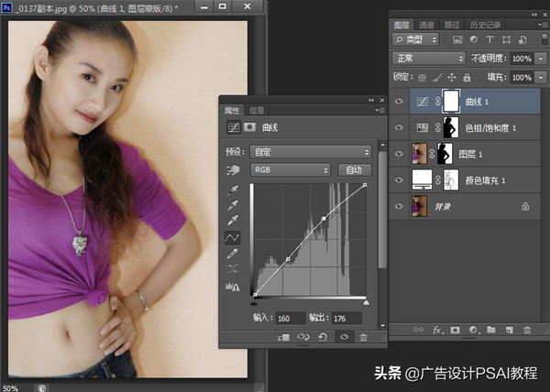Hide the 背景 layer with eye icon
550x392 pixels.
399,207
